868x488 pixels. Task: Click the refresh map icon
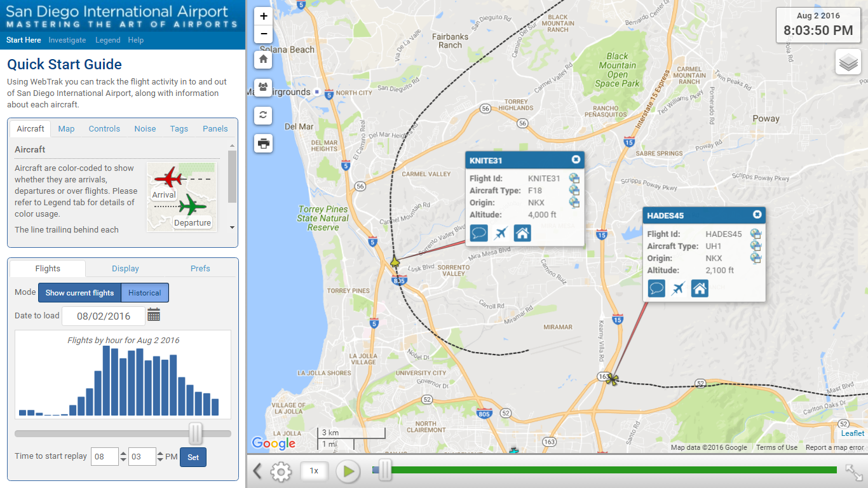coord(264,115)
